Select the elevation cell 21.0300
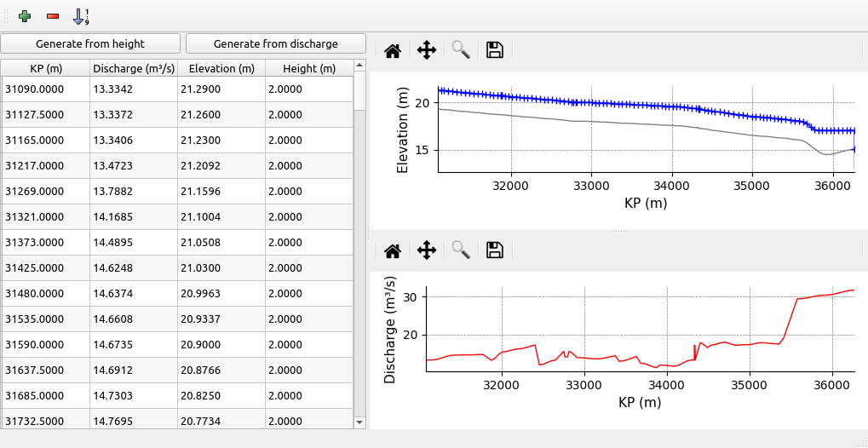 [x=221, y=267]
